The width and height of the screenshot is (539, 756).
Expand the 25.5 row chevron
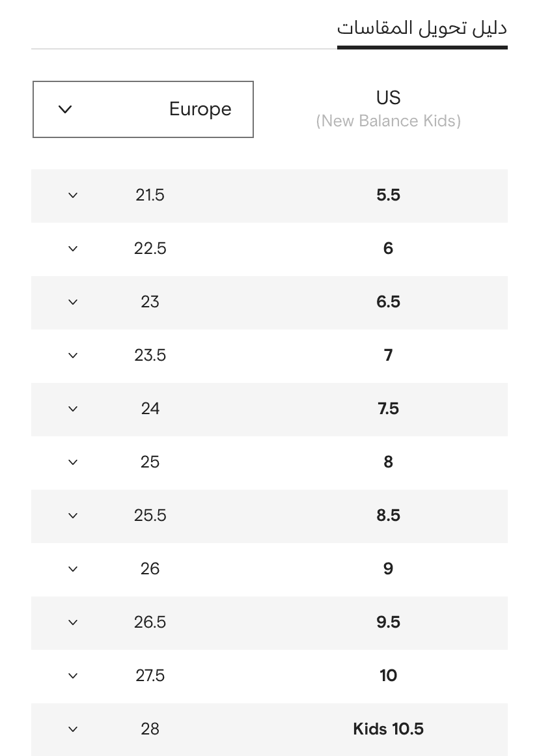point(73,516)
